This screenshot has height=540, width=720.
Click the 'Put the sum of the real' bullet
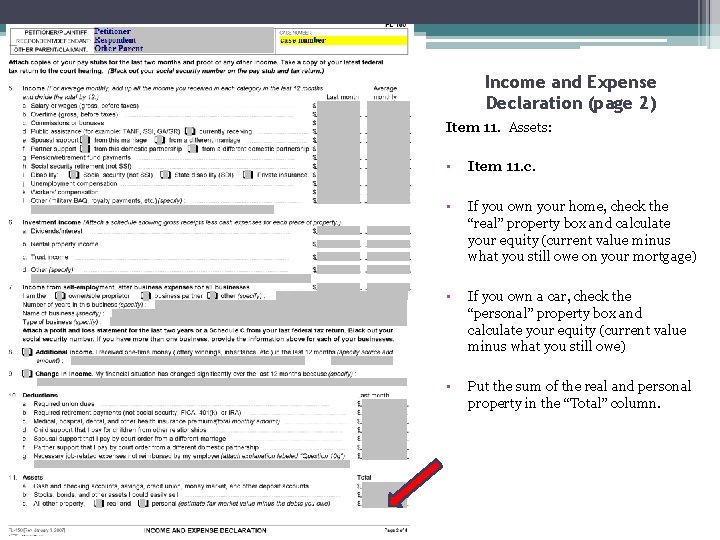coord(579,395)
